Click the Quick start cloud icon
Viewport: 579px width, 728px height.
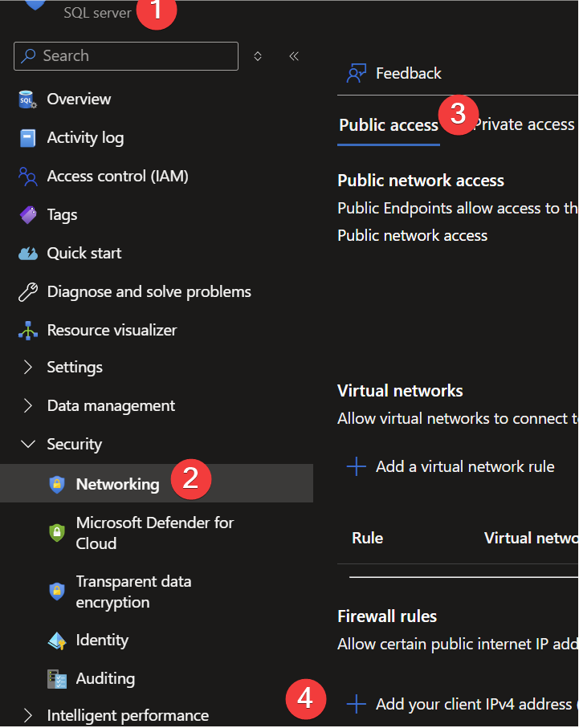point(28,254)
